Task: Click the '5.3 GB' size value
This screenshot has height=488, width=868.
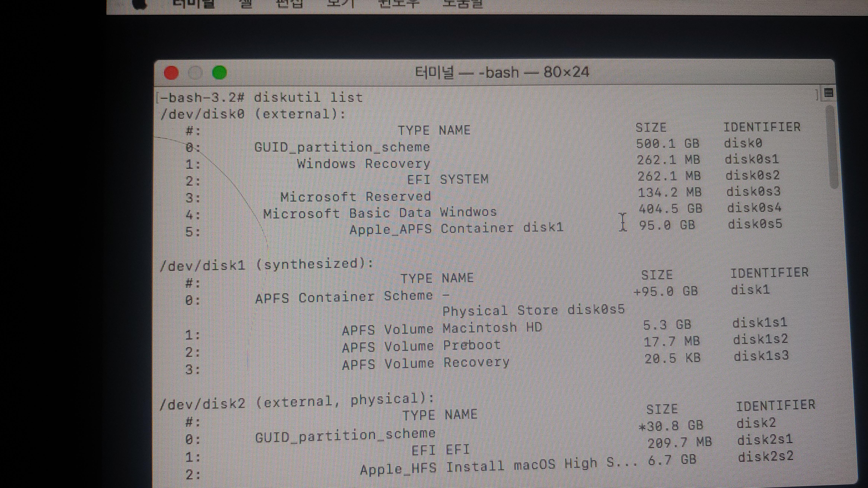Action: (x=667, y=325)
